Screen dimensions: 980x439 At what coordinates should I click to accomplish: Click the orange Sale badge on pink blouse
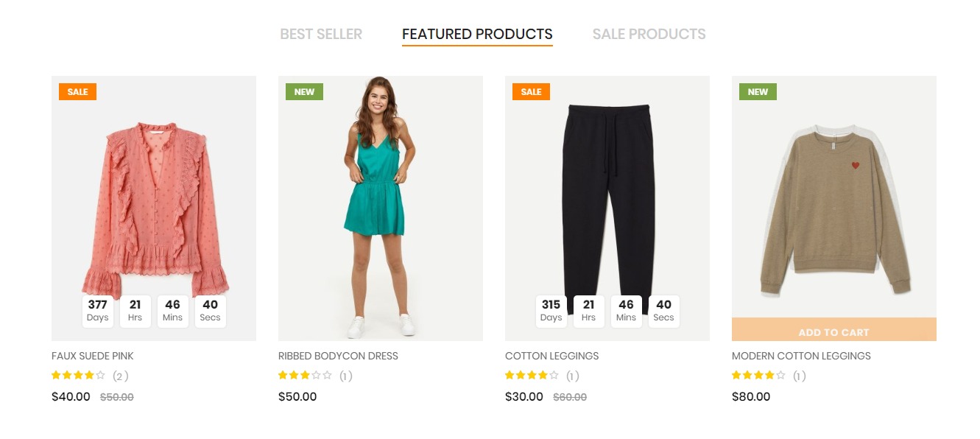[x=77, y=92]
